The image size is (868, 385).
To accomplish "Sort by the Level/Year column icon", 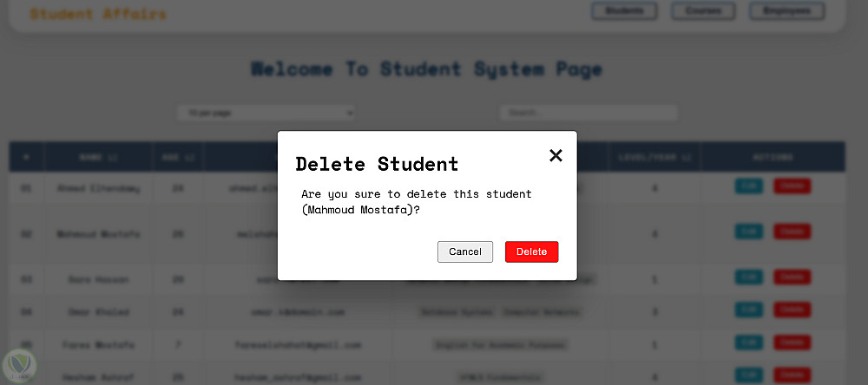I will [686, 158].
